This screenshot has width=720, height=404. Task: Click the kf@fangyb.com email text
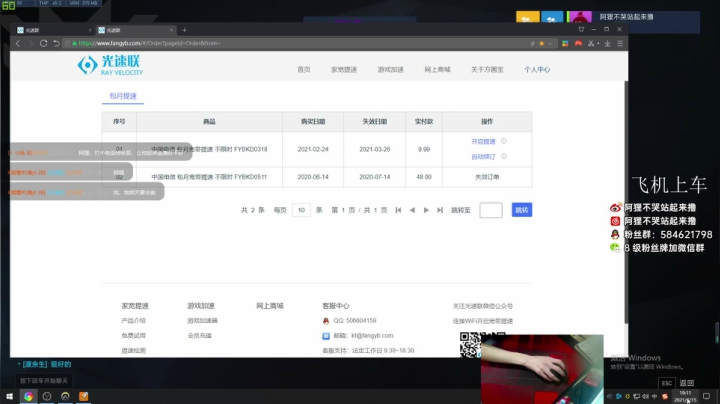(372, 336)
